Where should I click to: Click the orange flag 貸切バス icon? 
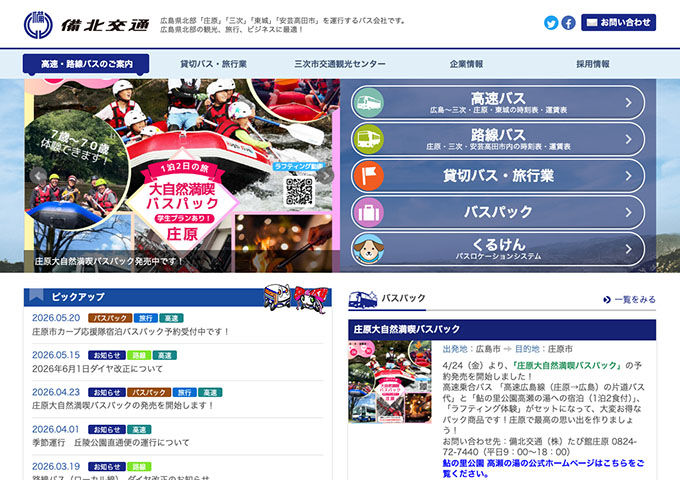tap(369, 176)
